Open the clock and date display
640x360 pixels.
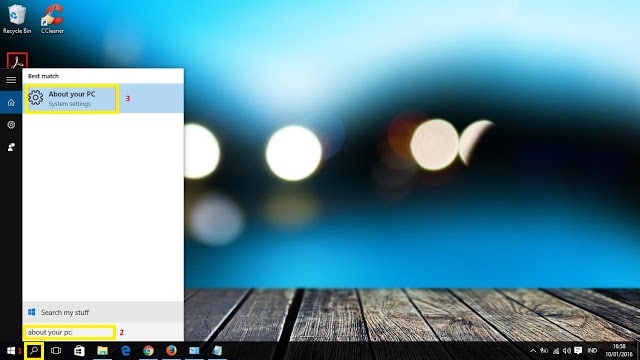point(619,351)
